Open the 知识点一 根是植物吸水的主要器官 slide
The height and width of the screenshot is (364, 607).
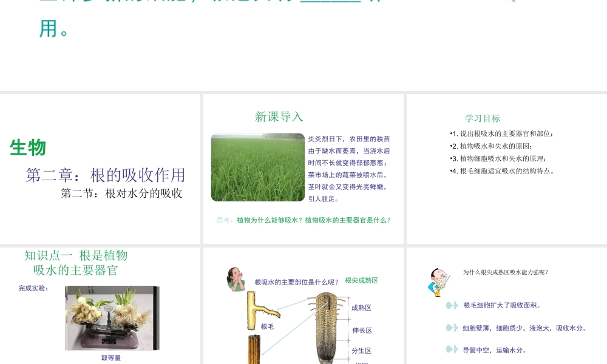[x=100, y=306]
